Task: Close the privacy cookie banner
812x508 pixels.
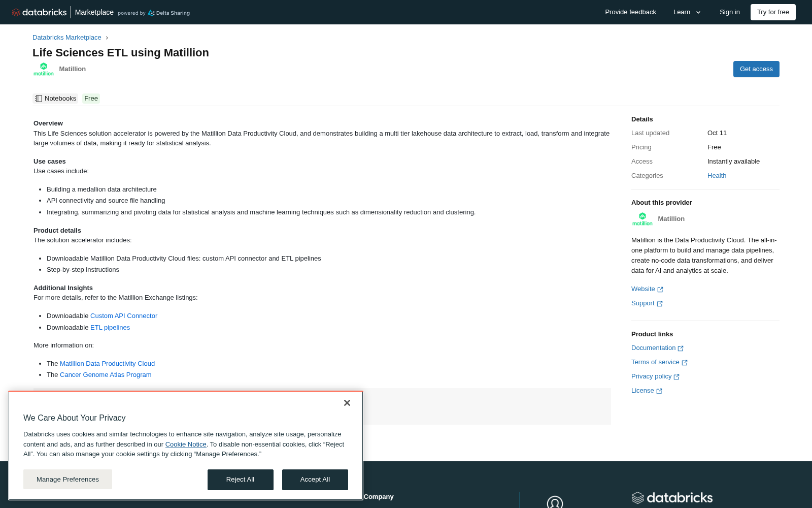Action: (347, 403)
